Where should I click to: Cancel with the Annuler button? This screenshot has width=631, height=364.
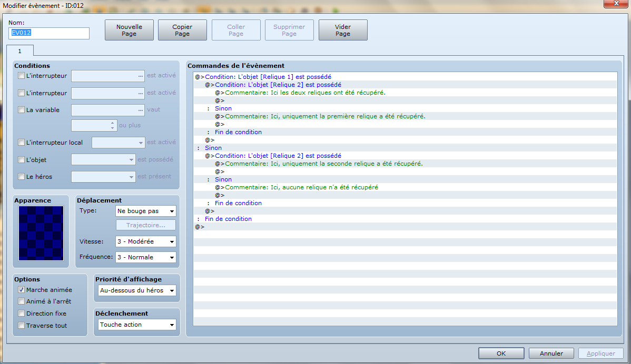coord(551,353)
